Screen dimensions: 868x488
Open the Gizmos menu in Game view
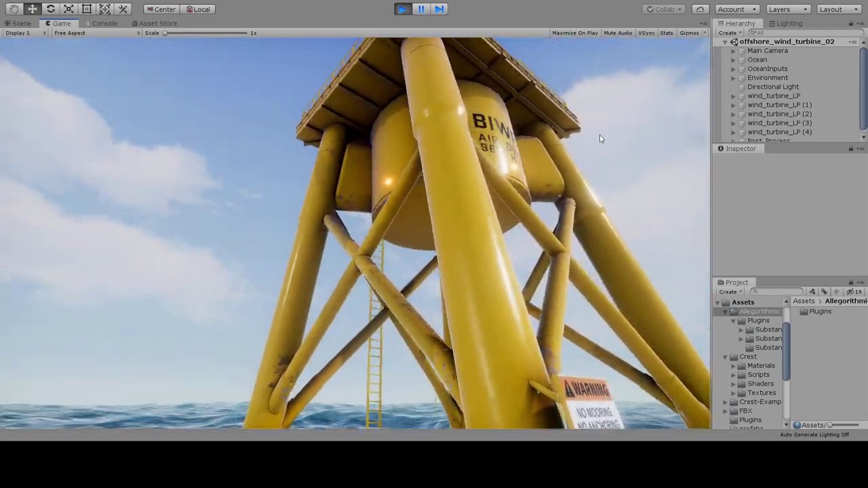692,33
